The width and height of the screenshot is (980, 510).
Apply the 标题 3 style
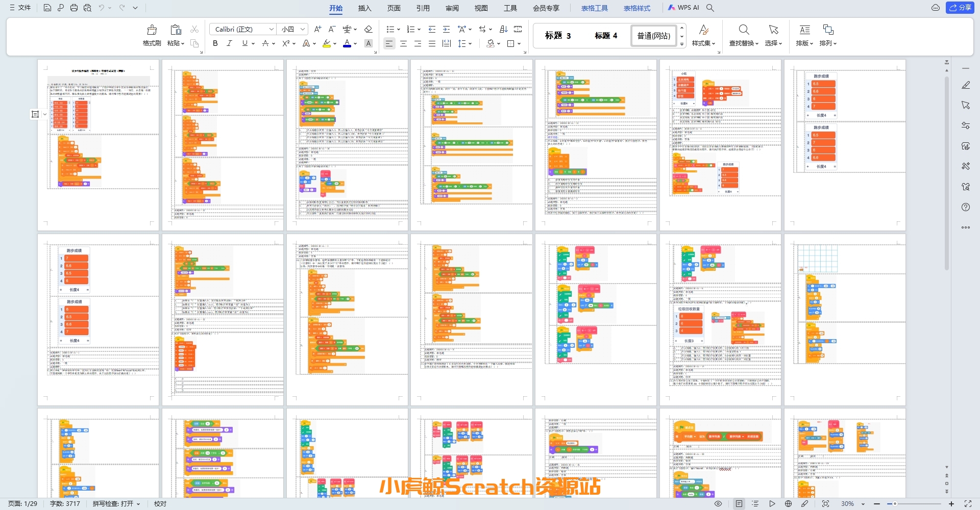(x=558, y=36)
